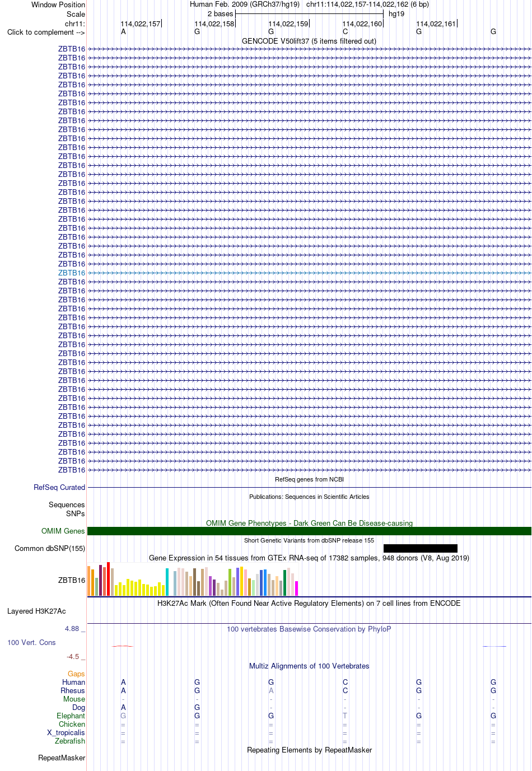Click the magenta bar in GTEx chart
Image resolution: width=532 pixels, height=771 pixels.
297,588
